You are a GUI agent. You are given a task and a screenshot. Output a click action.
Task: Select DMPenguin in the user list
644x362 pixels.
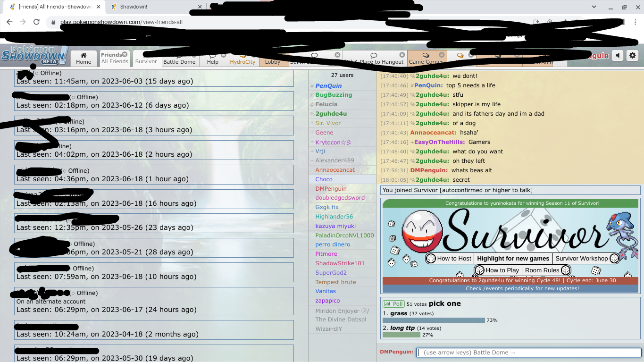click(x=331, y=189)
